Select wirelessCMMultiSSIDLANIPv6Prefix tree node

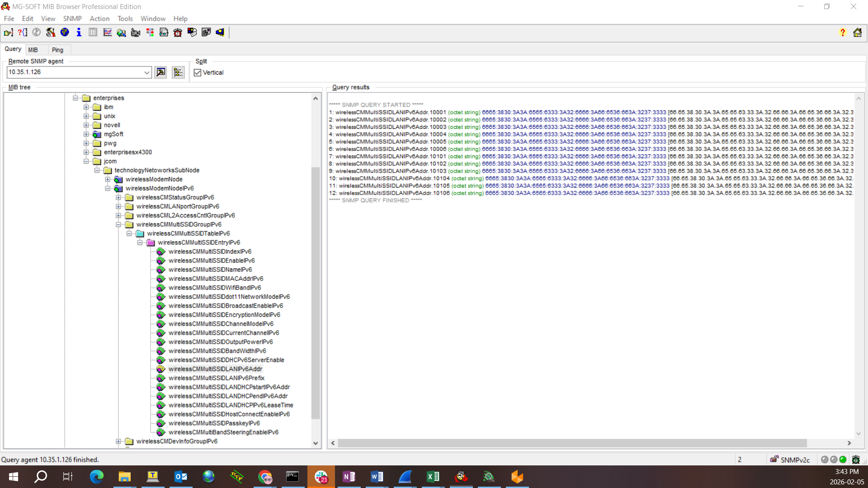pyautogui.click(x=216, y=378)
